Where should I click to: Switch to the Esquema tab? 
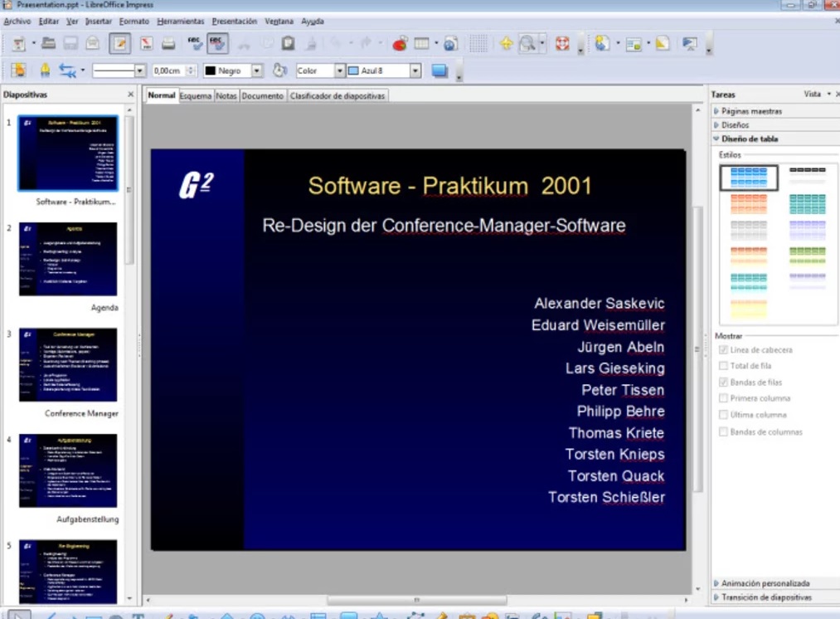click(x=196, y=96)
